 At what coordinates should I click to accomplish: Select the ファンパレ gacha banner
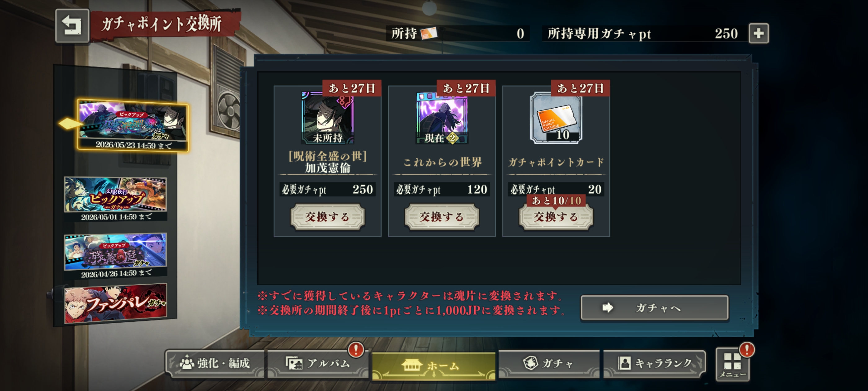coord(116,303)
